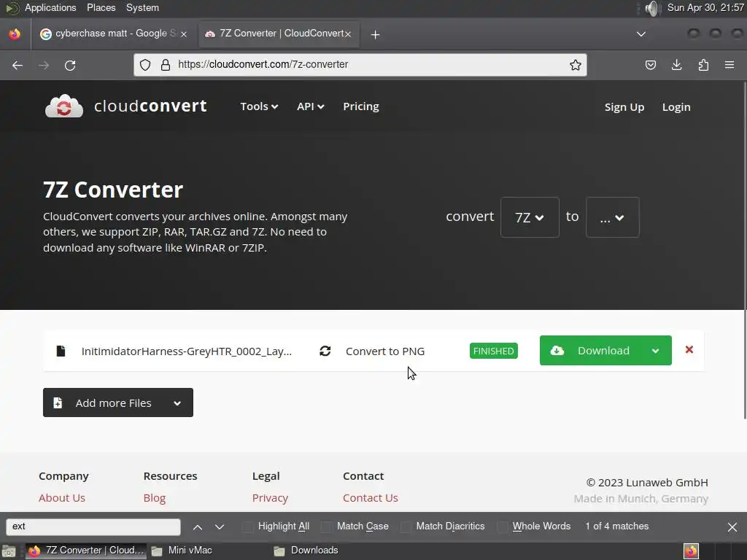
Task: Click the grayed-out forward arrow
Action: click(x=44, y=65)
